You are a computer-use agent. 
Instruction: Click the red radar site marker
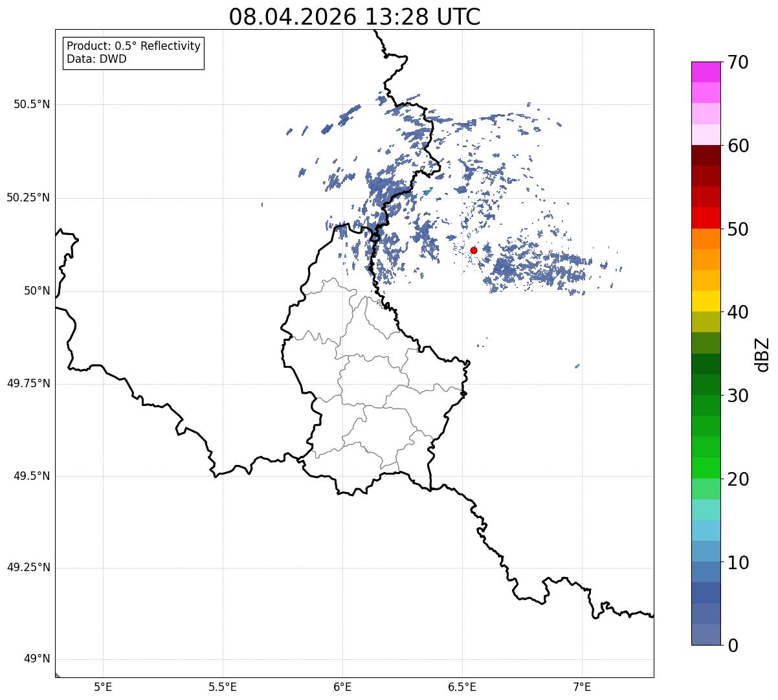click(474, 250)
